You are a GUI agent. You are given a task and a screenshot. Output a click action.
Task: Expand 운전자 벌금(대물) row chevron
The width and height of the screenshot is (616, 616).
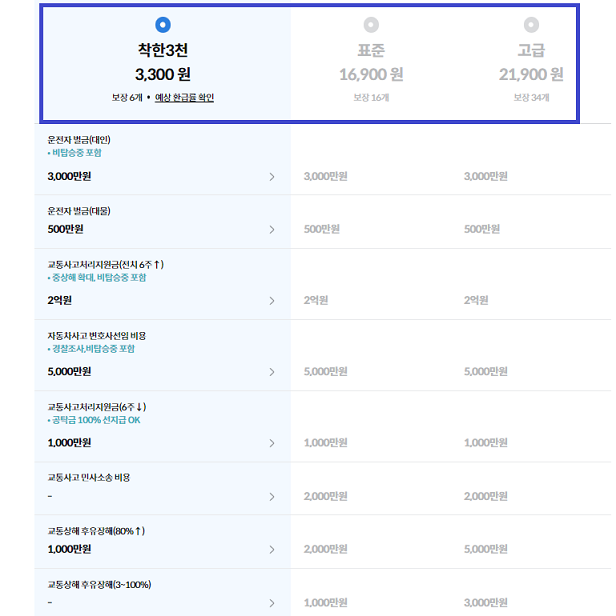click(272, 229)
